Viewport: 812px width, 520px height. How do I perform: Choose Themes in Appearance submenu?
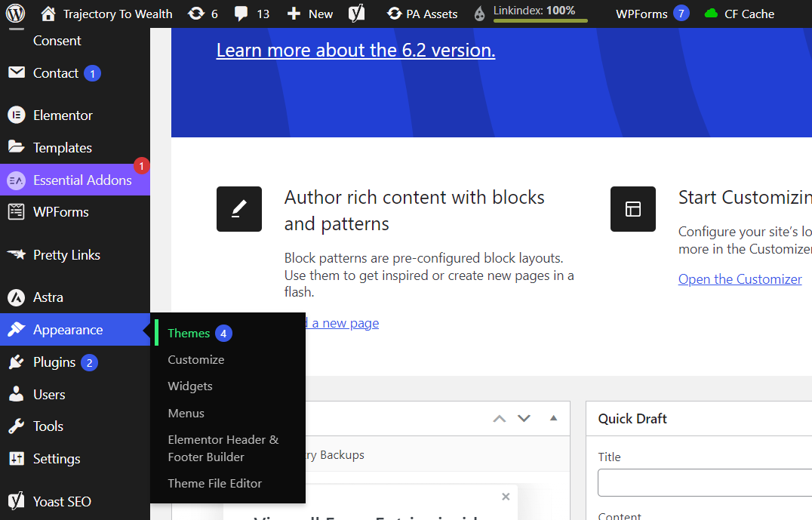click(189, 333)
